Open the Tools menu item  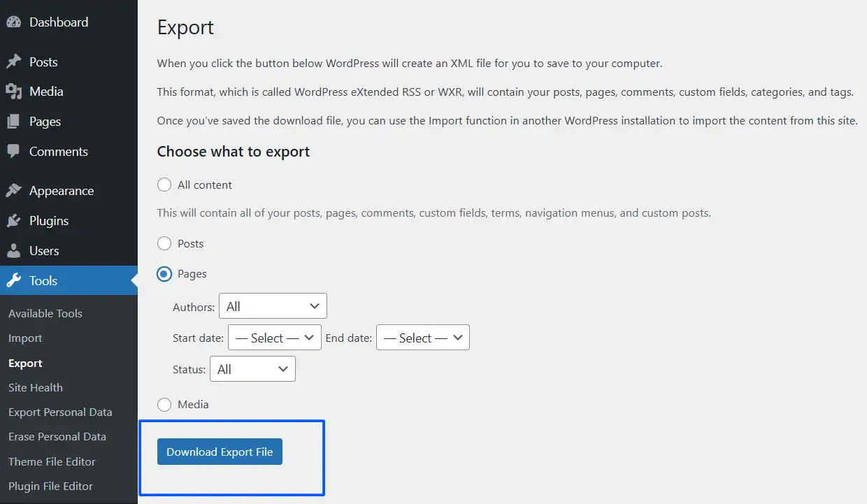[x=69, y=281]
